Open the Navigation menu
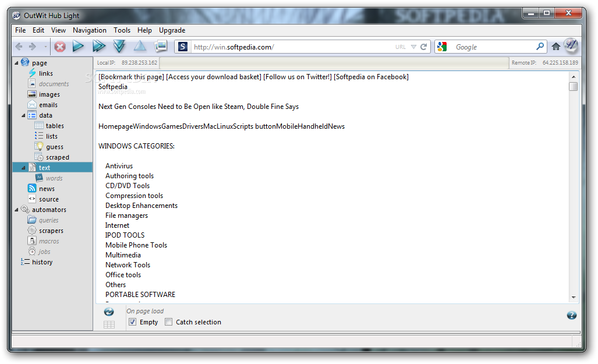 click(x=90, y=30)
